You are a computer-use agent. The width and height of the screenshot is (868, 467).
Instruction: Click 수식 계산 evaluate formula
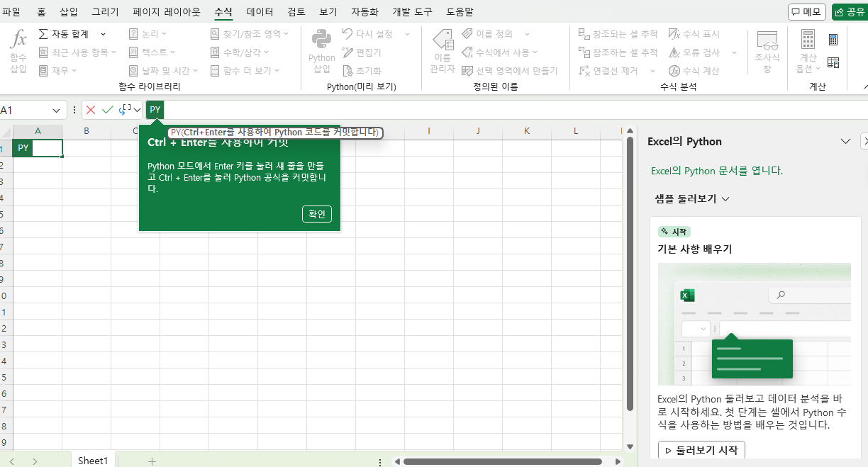[x=694, y=71]
